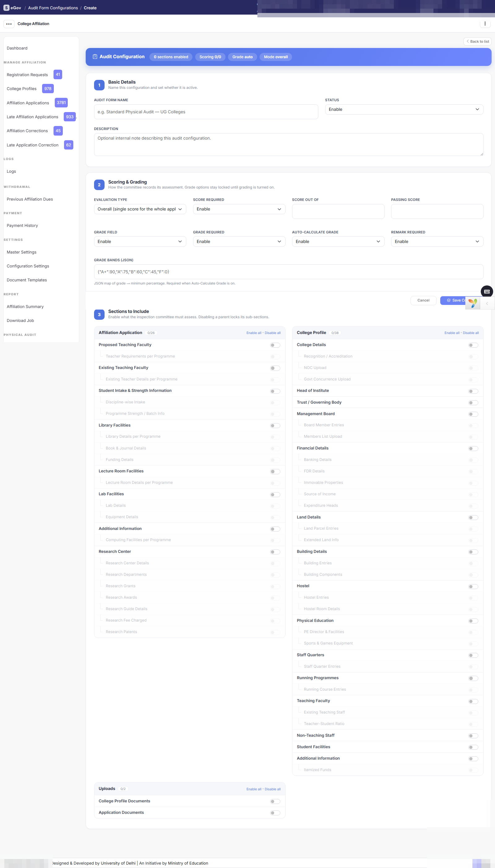Click Enable all for Uploads
495x868 pixels.
pyautogui.click(x=254, y=789)
